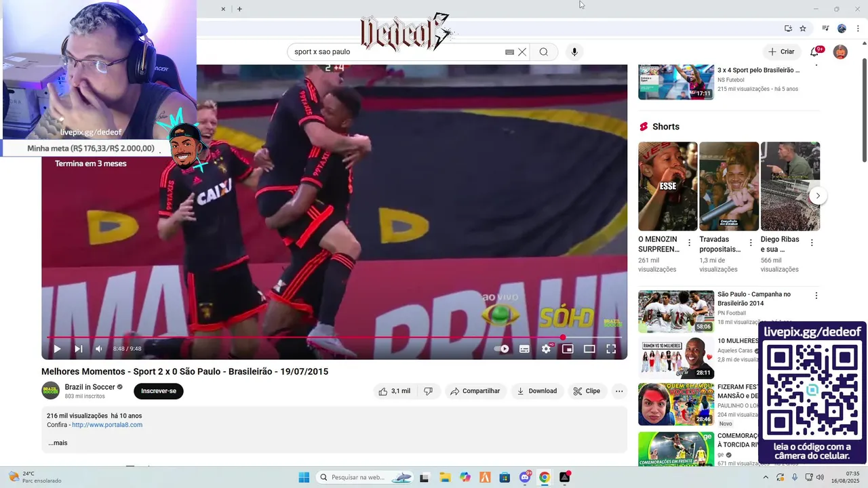Open the on-screen keyboard icon in search
The height and width of the screenshot is (488, 868).
tap(509, 52)
